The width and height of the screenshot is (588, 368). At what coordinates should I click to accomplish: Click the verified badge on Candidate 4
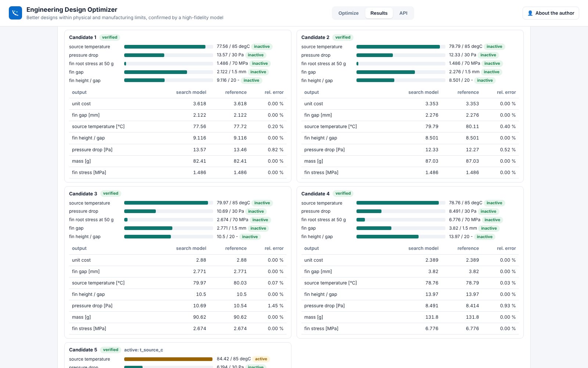343,194
